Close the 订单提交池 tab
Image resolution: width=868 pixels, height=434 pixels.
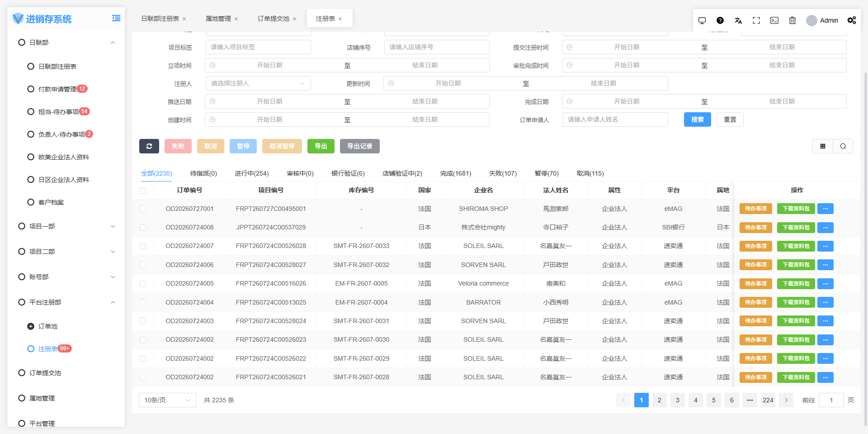click(294, 19)
